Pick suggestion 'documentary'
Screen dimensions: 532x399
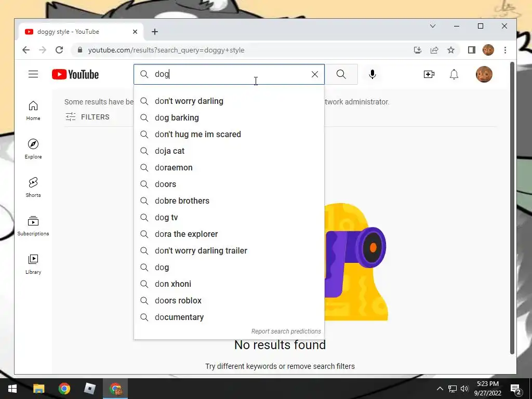point(229,317)
